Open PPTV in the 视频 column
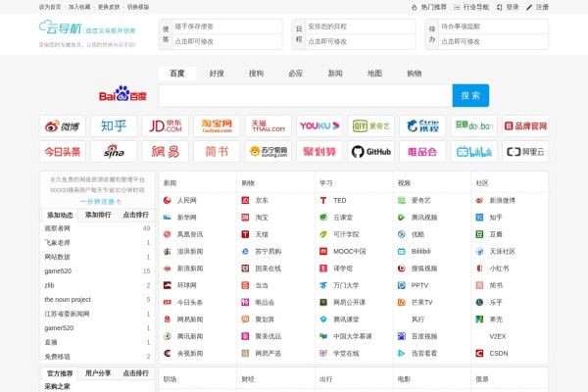The image size is (588, 392). click(x=419, y=285)
